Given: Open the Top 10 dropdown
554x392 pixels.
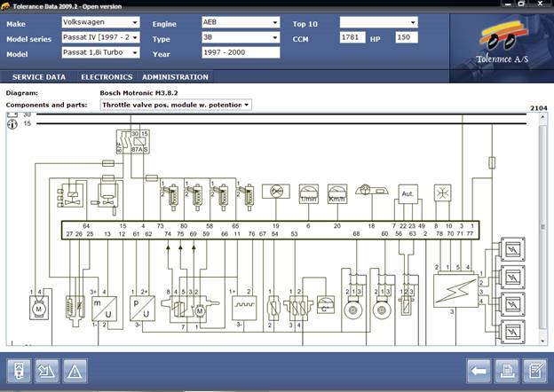Looking at the screenshot, I should 378,22.
